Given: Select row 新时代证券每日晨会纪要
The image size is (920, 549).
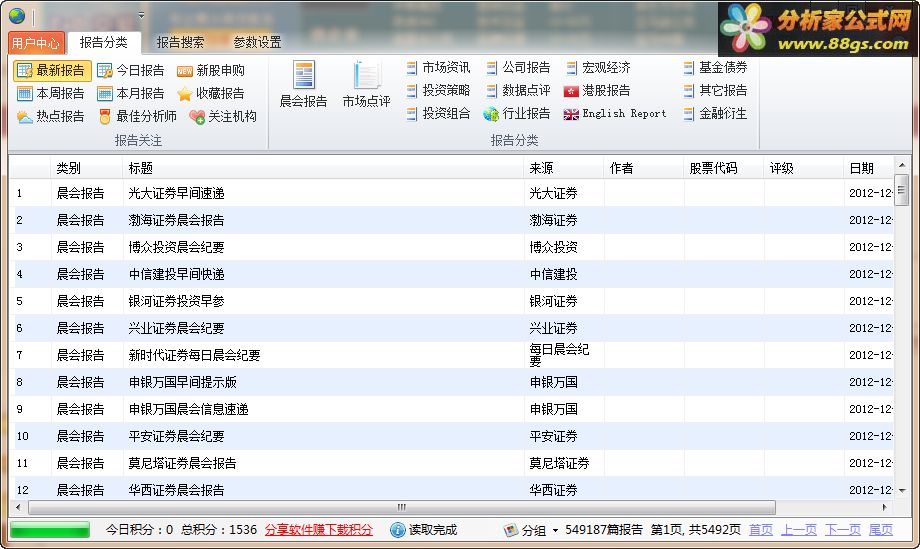Looking at the screenshot, I should coord(452,355).
